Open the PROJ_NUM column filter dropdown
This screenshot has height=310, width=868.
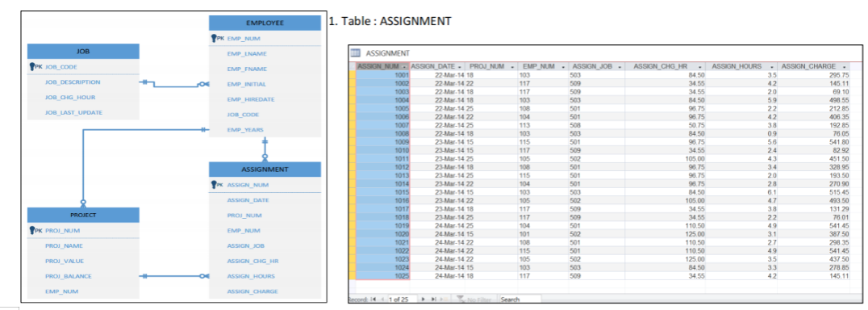[x=512, y=67]
